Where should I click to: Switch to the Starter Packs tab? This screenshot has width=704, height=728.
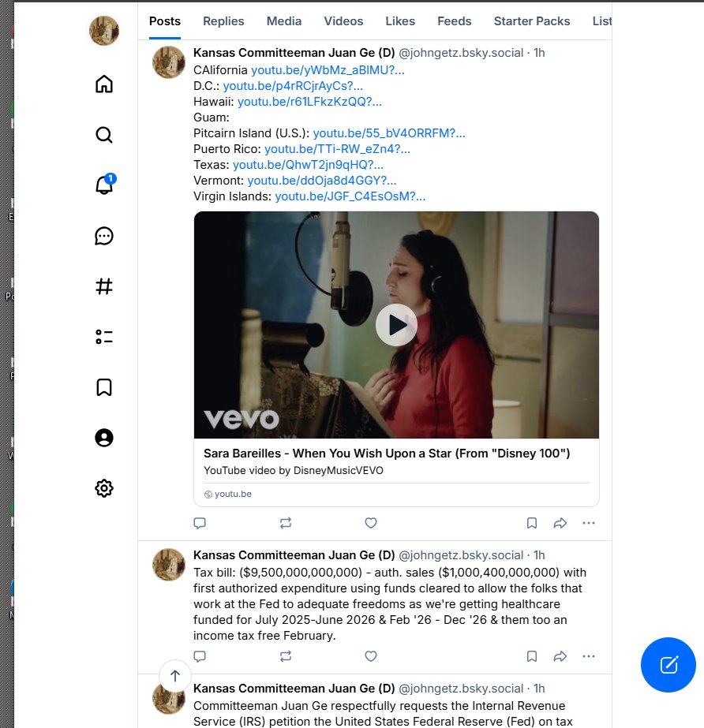(x=532, y=21)
